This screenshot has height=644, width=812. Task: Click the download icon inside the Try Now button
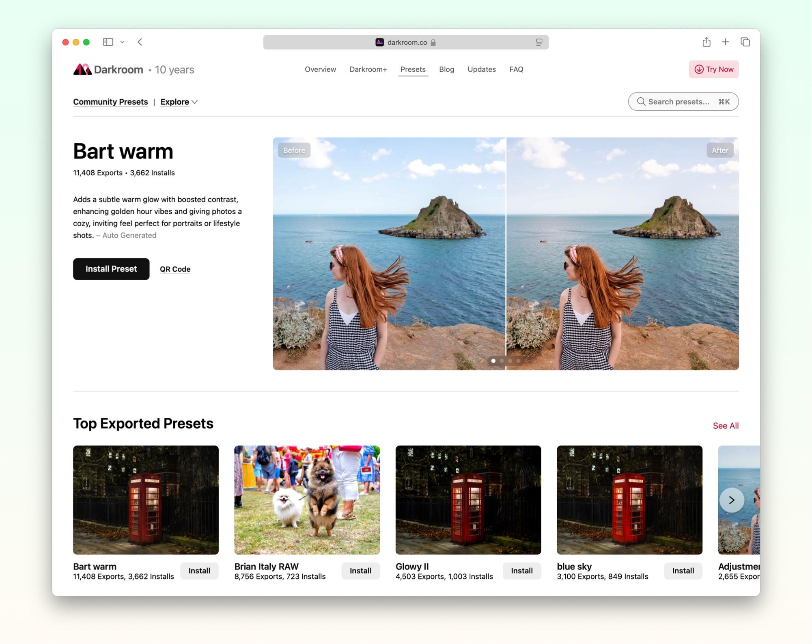coord(698,69)
